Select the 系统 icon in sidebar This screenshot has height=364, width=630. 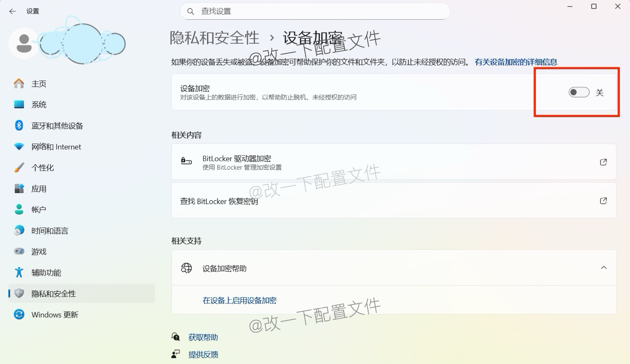coord(19,105)
